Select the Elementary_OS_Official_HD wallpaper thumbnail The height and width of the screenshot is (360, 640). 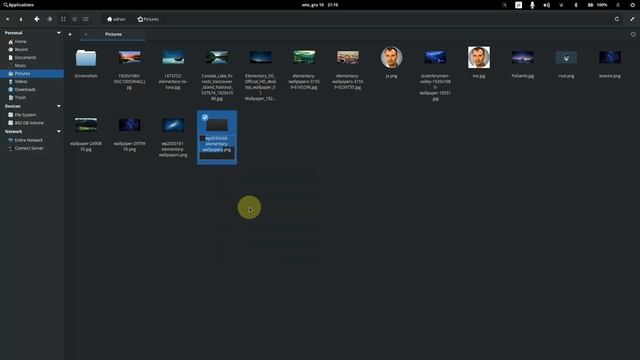pos(260,57)
